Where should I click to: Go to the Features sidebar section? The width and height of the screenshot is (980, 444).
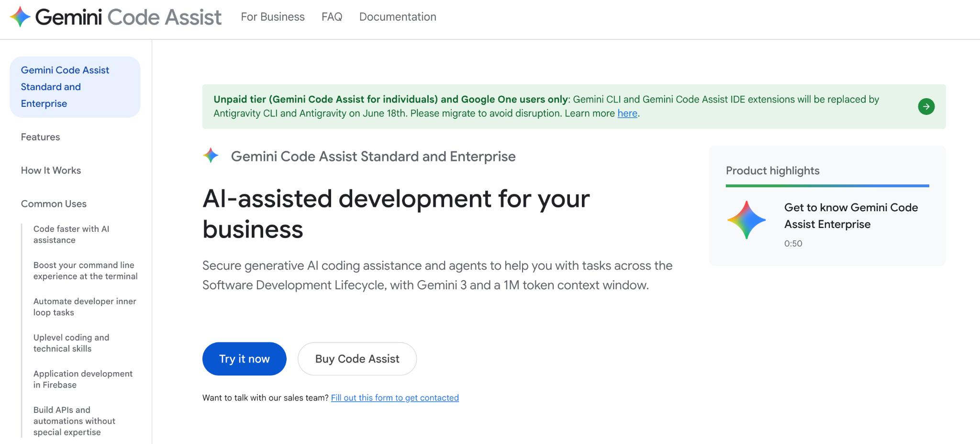[x=41, y=137]
